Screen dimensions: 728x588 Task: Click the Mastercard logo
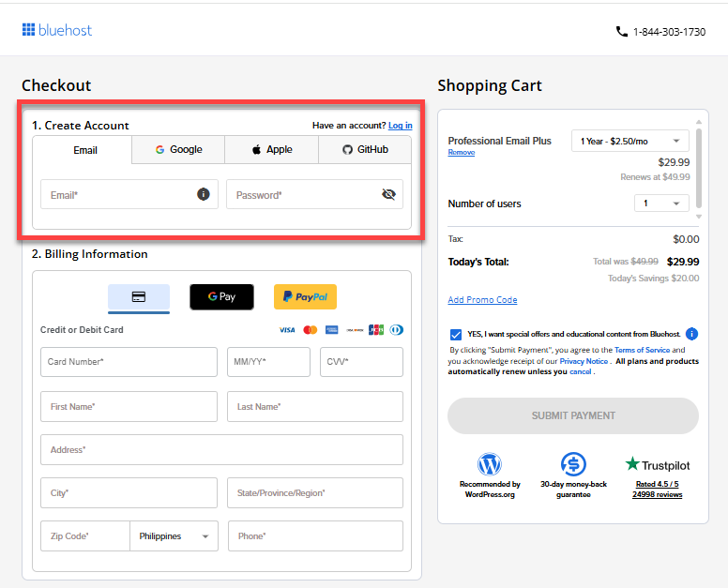(x=311, y=330)
